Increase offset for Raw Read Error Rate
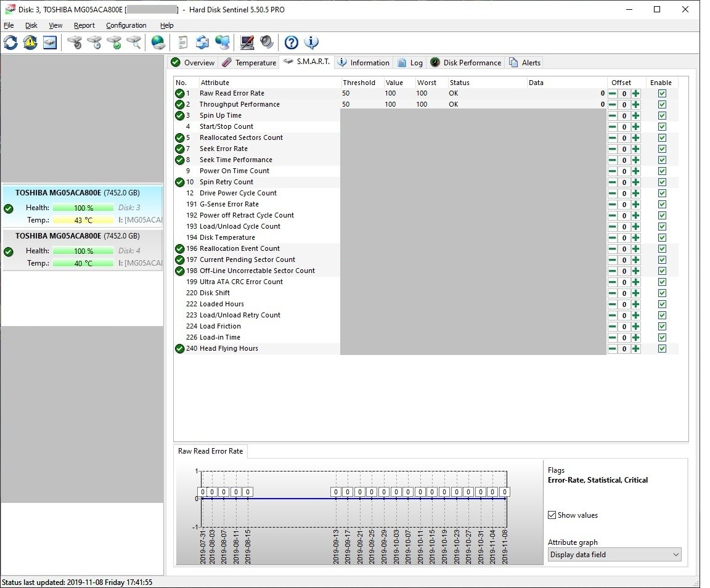The image size is (710, 588). click(636, 93)
